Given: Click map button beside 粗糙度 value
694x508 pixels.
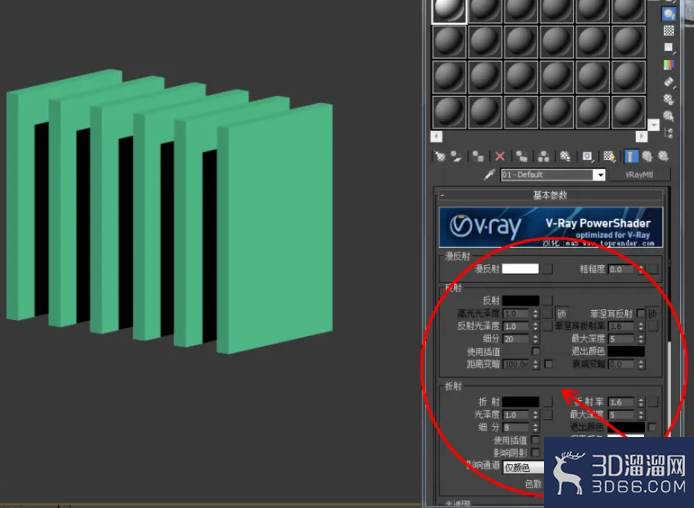Looking at the screenshot, I should point(653,269).
